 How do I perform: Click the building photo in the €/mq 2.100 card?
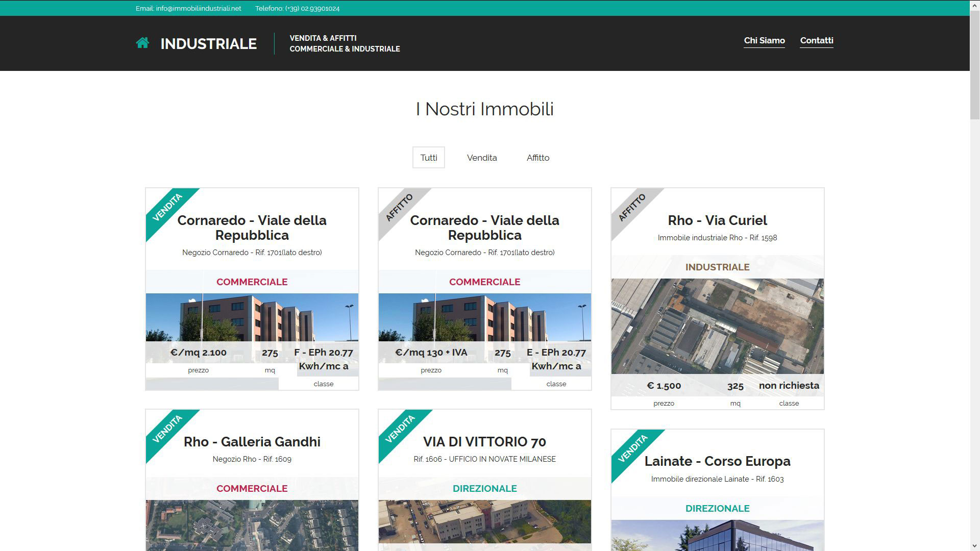(252, 317)
